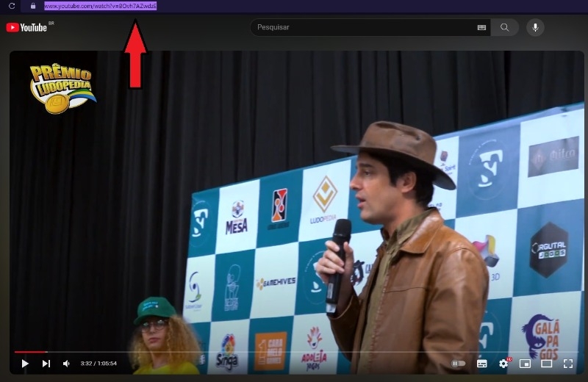Reload the page with browser refresh icon
The height and width of the screenshot is (382, 588).
(x=12, y=6)
